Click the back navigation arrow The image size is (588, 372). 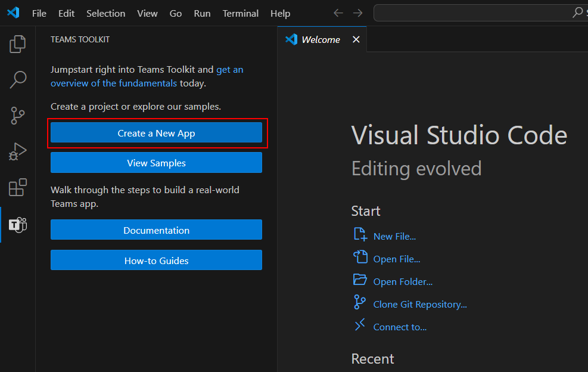point(338,13)
